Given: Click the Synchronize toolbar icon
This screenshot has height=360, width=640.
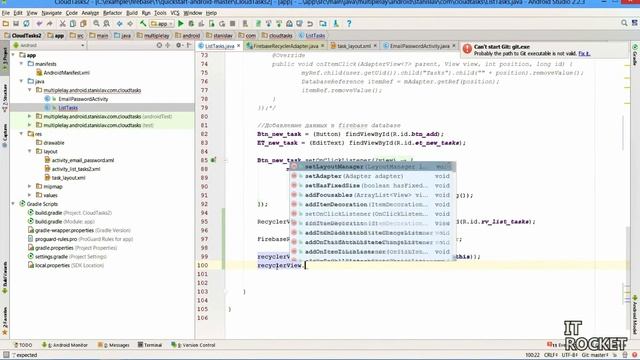Looking at the screenshot, I should coord(26,24).
